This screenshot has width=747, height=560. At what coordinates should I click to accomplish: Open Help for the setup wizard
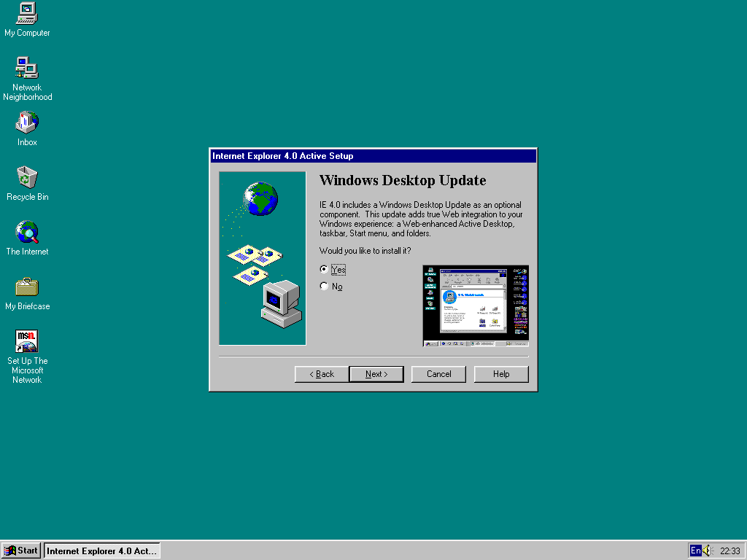pos(501,374)
